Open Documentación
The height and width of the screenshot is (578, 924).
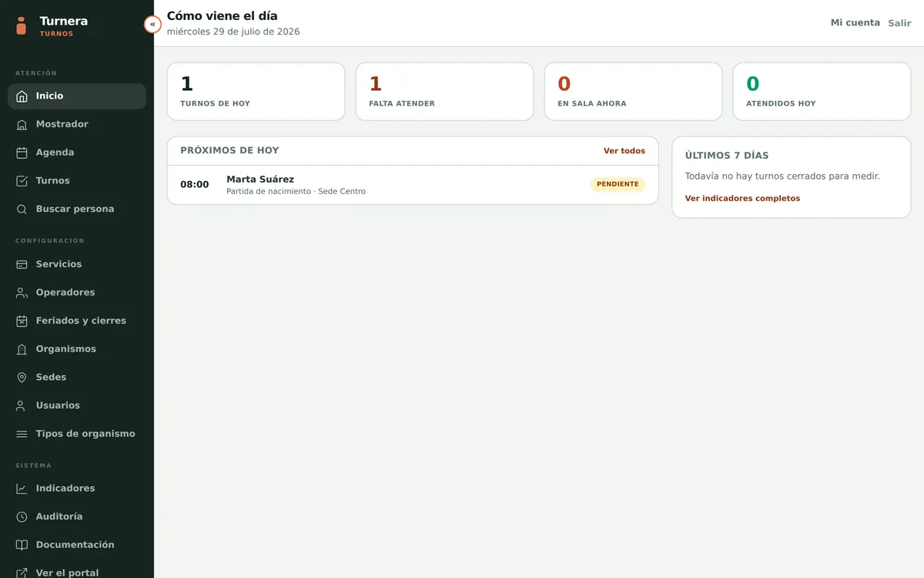click(x=77, y=545)
